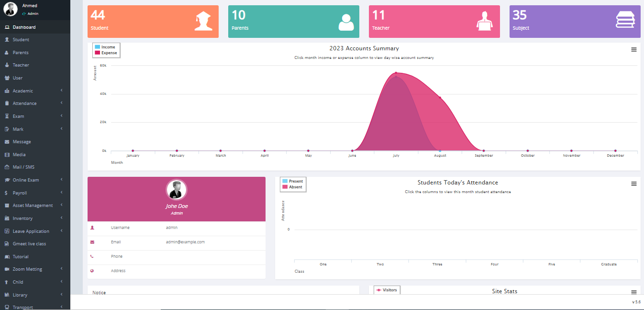Open Accounts Summary chart hamburger menu
The width and height of the screenshot is (644, 310).
click(633, 49)
